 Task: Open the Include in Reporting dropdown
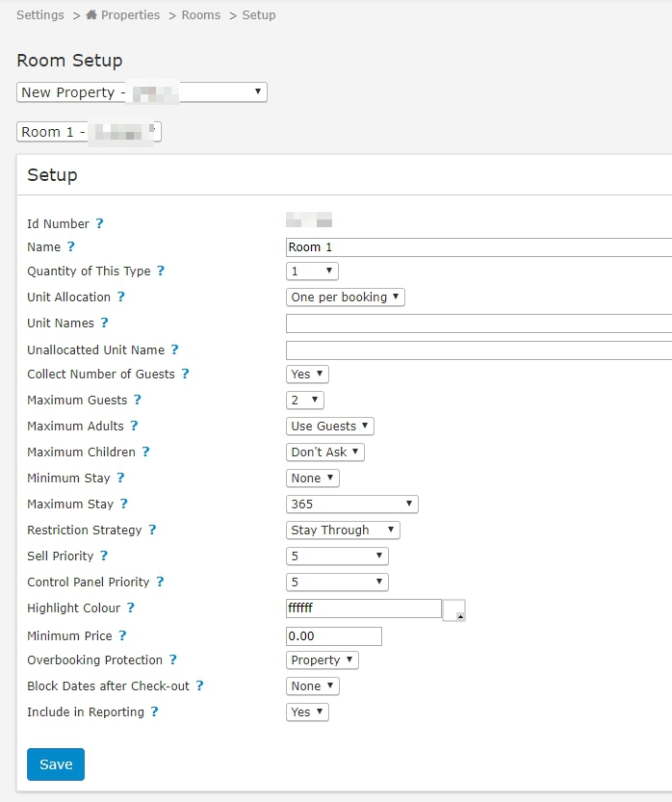[x=307, y=712]
